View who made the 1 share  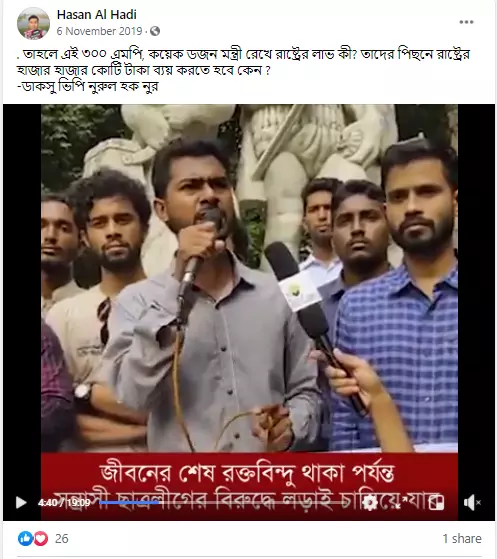(462, 538)
